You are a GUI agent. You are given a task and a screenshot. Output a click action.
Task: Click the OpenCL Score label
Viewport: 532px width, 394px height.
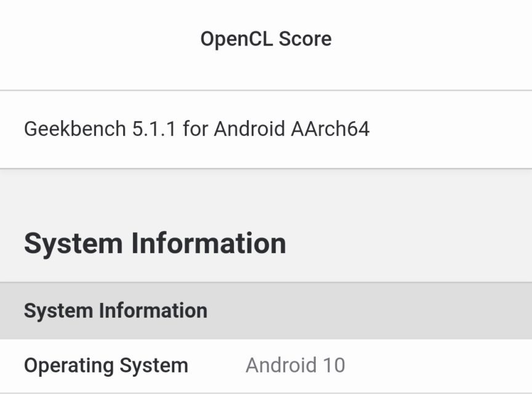[x=266, y=39]
